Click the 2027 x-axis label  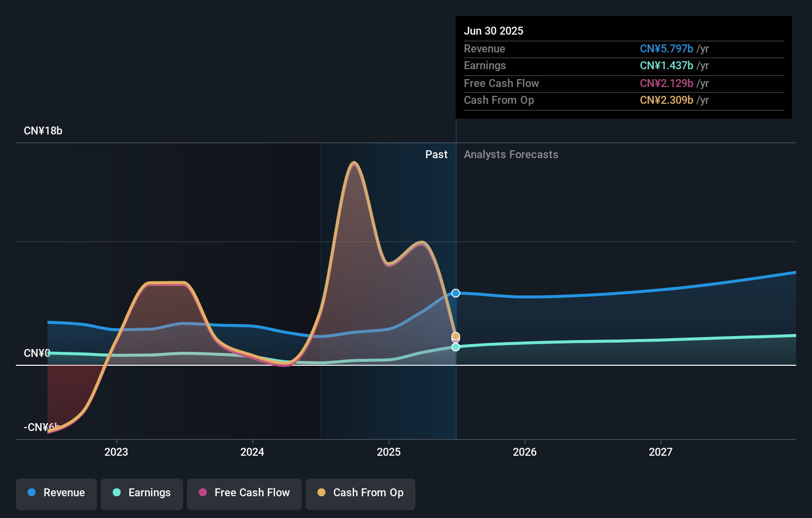click(x=661, y=452)
